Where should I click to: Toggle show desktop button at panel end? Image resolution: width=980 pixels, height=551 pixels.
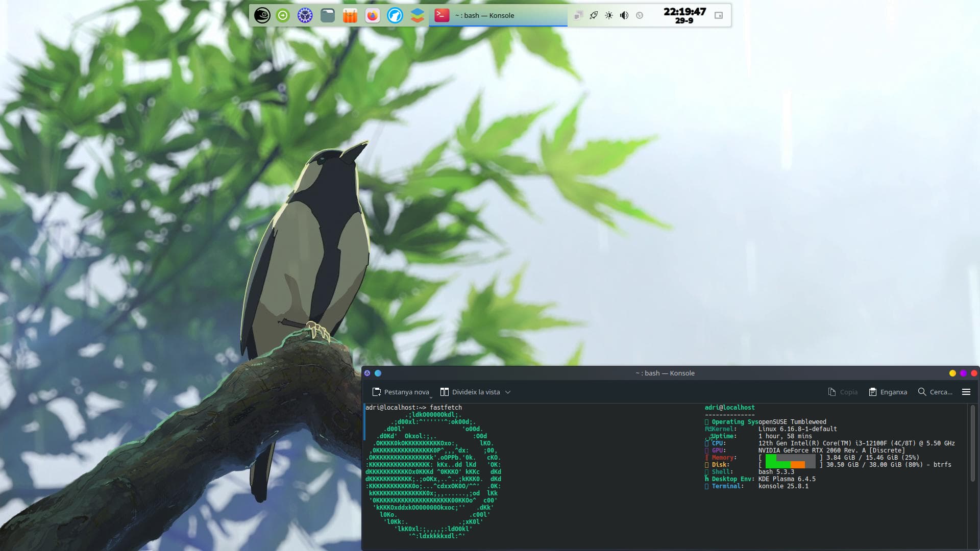718,15
